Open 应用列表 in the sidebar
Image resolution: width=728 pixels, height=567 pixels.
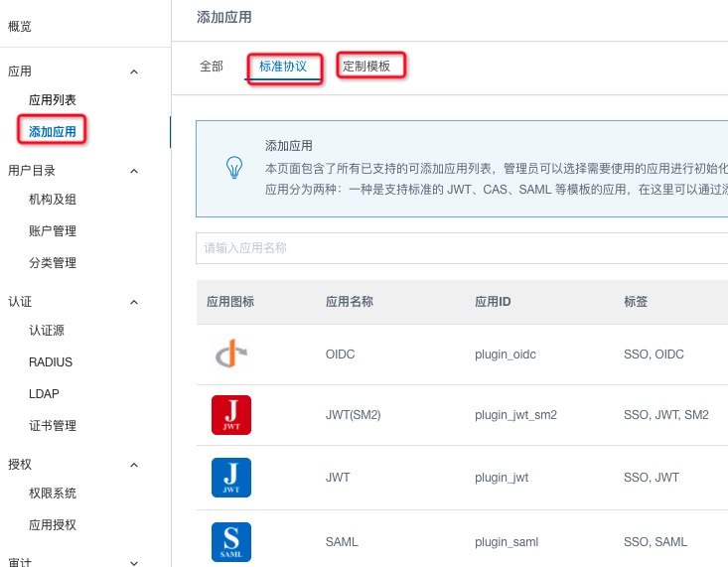pyautogui.click(x=53, y=100)
